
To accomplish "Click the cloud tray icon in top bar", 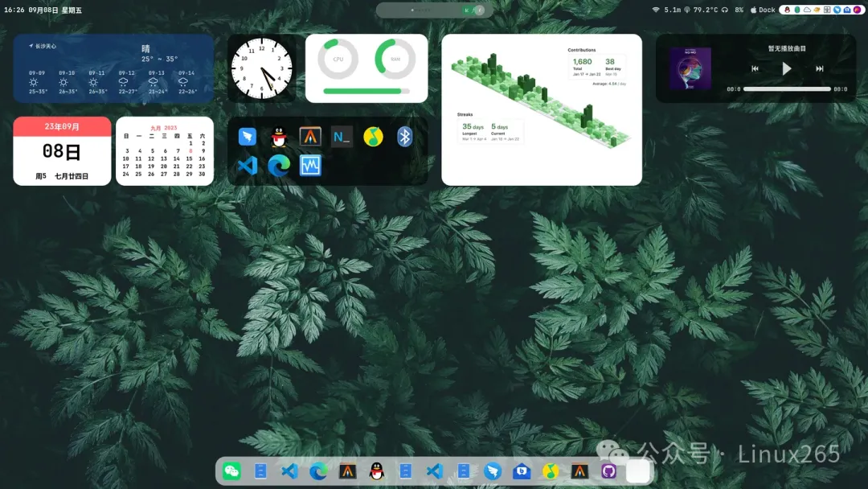I will point(807,10).
